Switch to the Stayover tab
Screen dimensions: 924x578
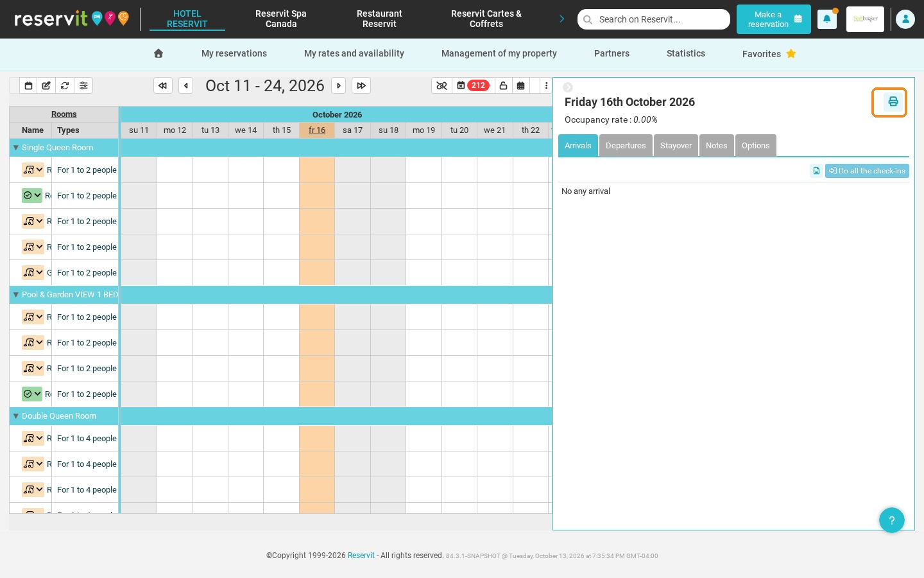tap(676, 145)
